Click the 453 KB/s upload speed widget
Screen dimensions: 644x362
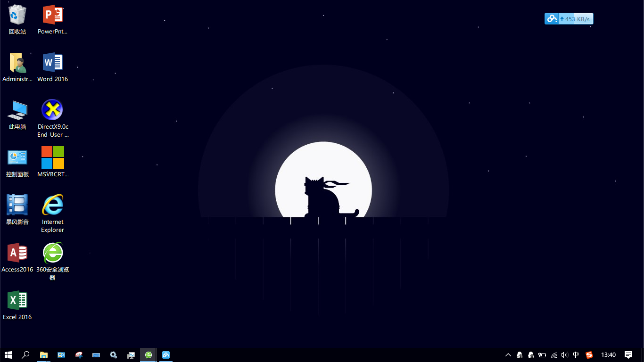569,19
